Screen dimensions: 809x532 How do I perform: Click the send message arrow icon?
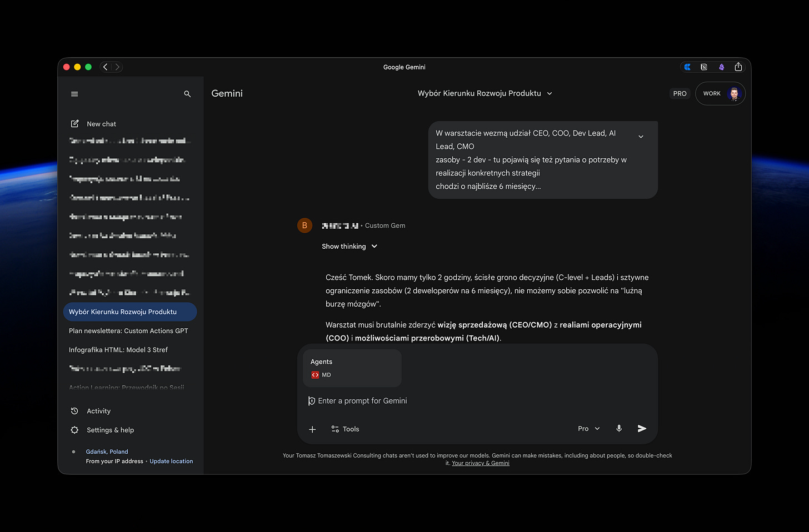642,428
